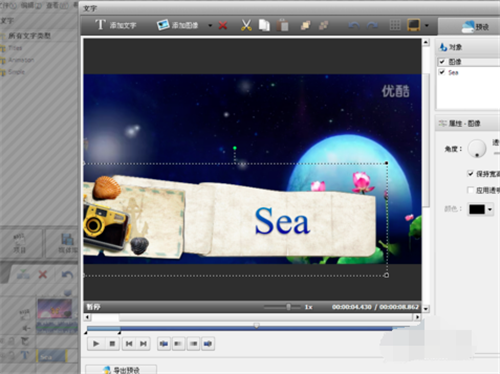
Task: Click the video clip thumbnail in timeline
Action: point(55,310)
